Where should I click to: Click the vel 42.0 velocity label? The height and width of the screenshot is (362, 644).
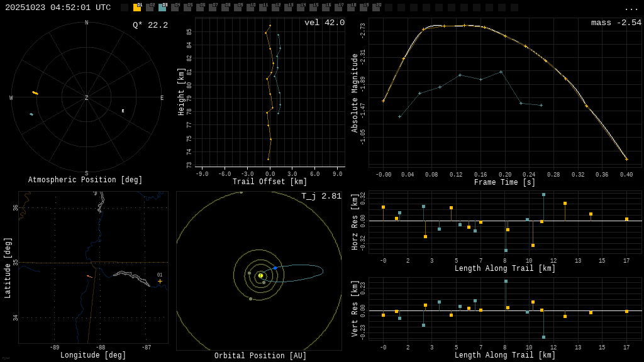tap(324, 23)
